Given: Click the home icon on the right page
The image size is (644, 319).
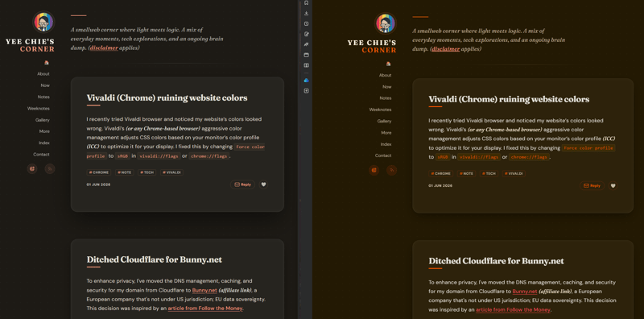Looking at the screenshot, I should click(x=389, y=64).
